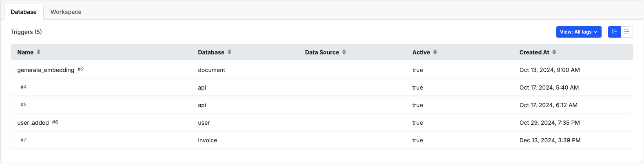The height and width of the screenshot is (164, 644).
Task: Click the Triggers (5) heading
Action: [x=26, y=32]
